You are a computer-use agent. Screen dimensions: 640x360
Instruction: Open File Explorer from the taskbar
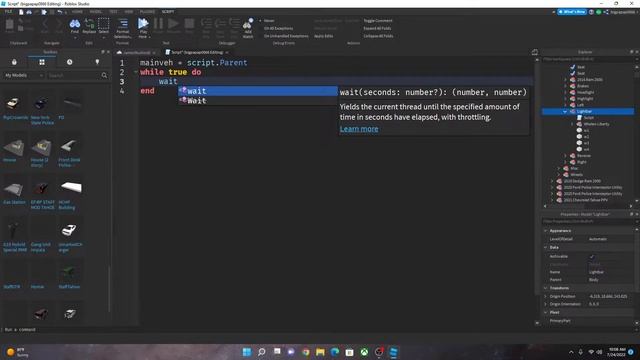(320, 352)
